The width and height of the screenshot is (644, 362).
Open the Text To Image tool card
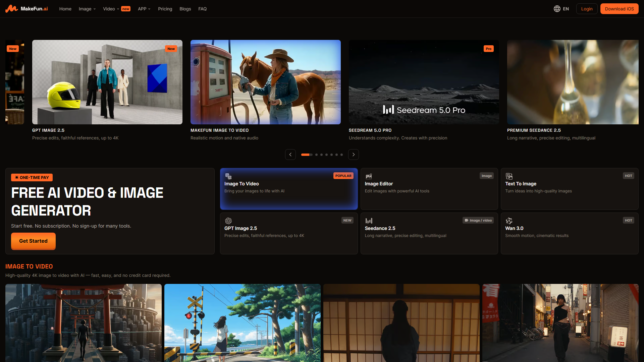click(x=570, y=189)
